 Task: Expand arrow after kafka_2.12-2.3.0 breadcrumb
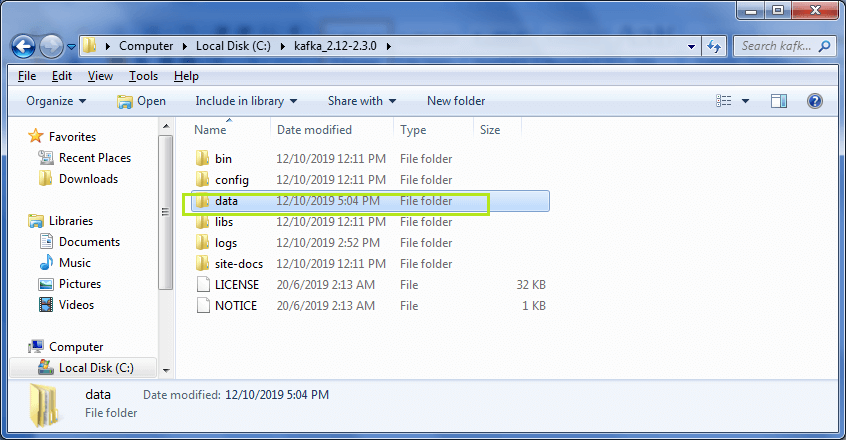(x=388, y=46)
